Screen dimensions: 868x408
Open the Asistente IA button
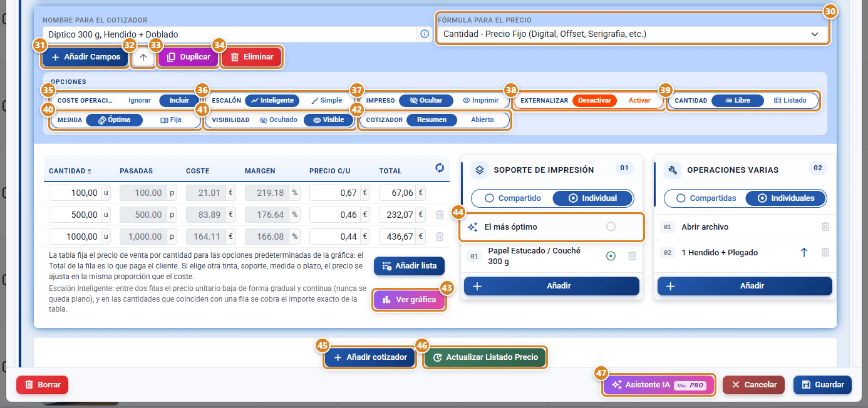(658, 385)
